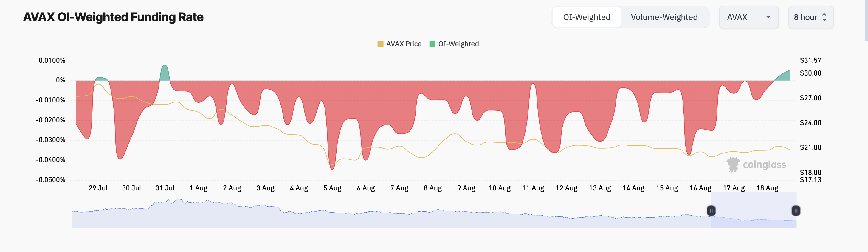Click the AVAX OI-Weighted Funding Rate title
The height and width of the screenshot is (252, 868).
point(113,17)
